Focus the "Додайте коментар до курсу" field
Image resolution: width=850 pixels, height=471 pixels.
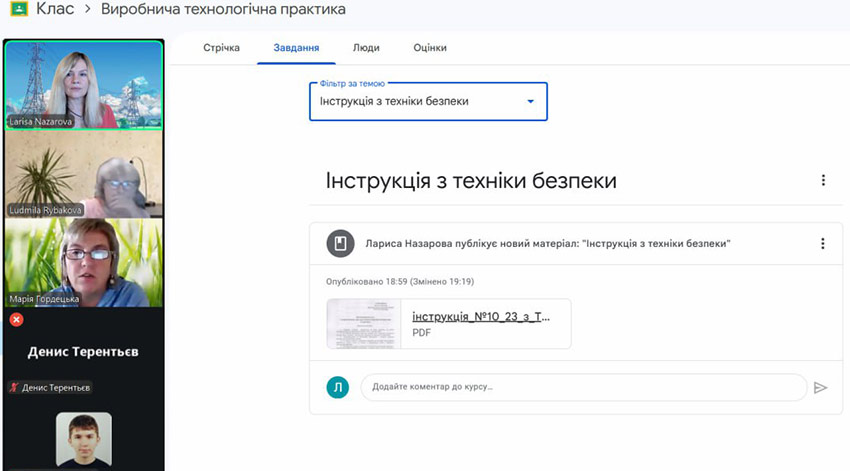tap(583, 388)
